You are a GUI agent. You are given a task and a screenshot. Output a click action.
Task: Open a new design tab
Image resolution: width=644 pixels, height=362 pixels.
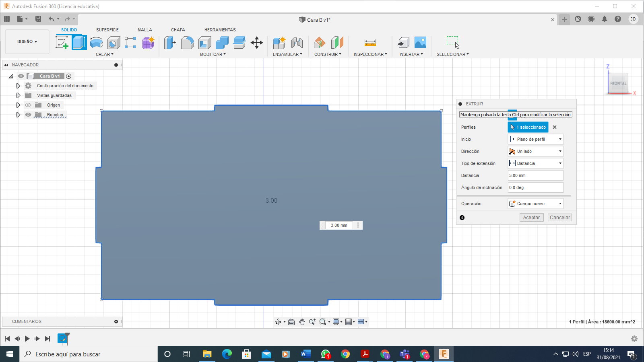565,19
